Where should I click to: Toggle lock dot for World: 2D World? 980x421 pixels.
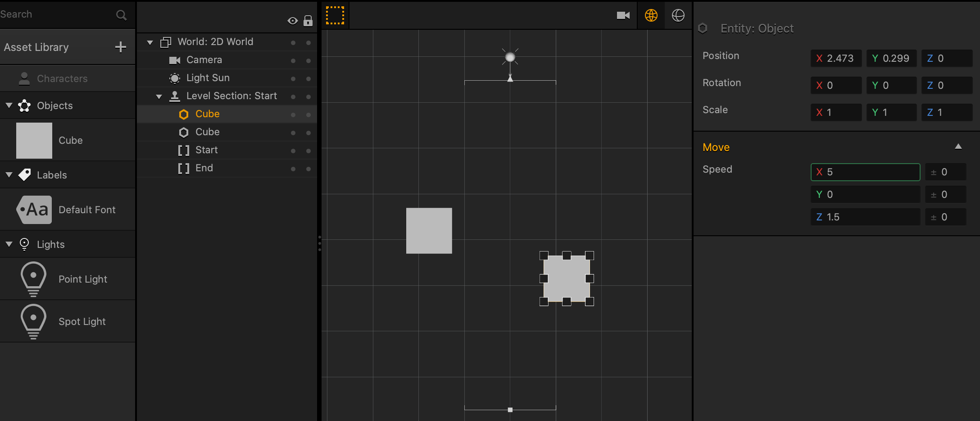coord(309,43)
